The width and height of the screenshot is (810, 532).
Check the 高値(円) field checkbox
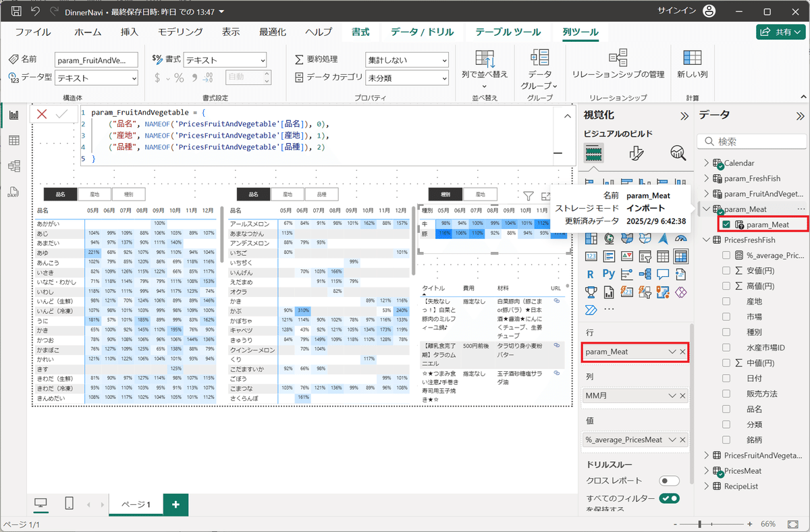click(726, 286)
